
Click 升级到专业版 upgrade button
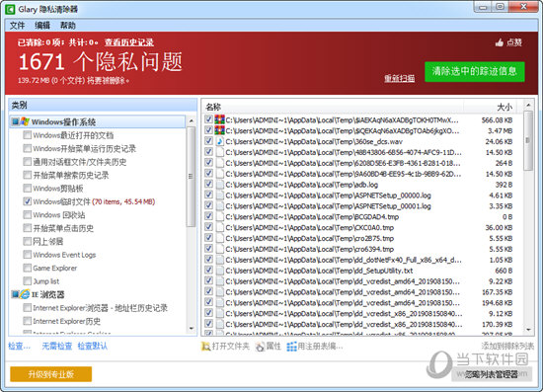[x=51, y=374]
